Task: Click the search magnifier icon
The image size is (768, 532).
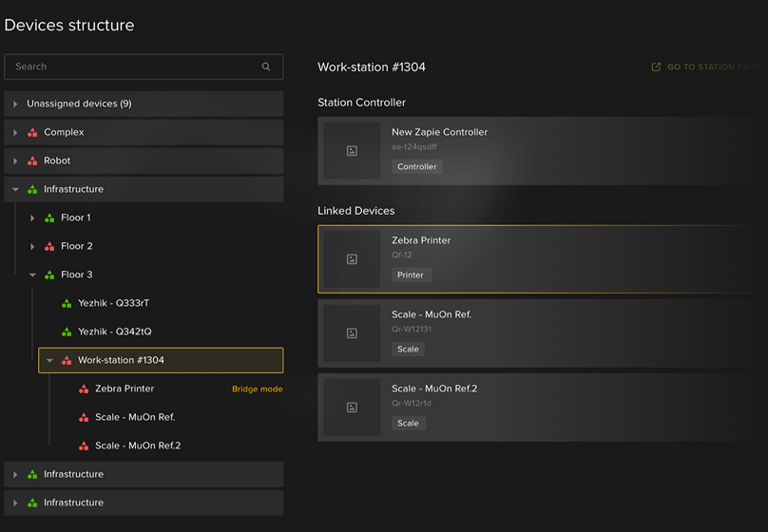Action: point(266,66)
